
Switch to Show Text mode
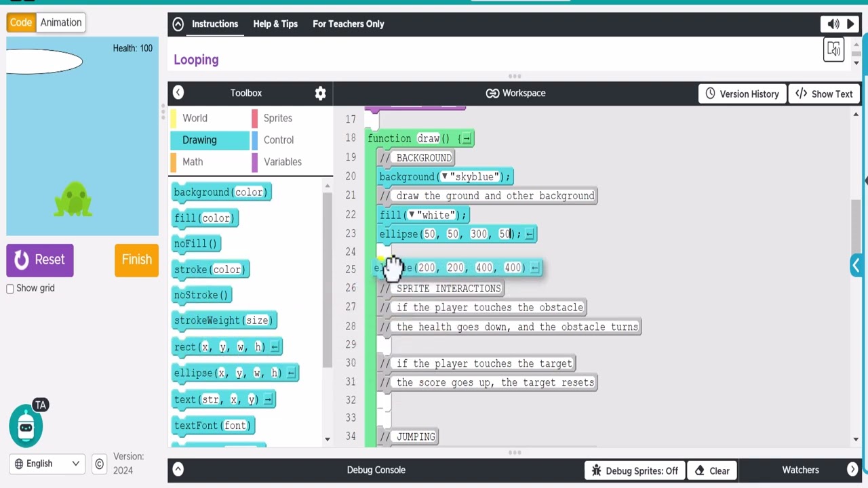(824, 94)
